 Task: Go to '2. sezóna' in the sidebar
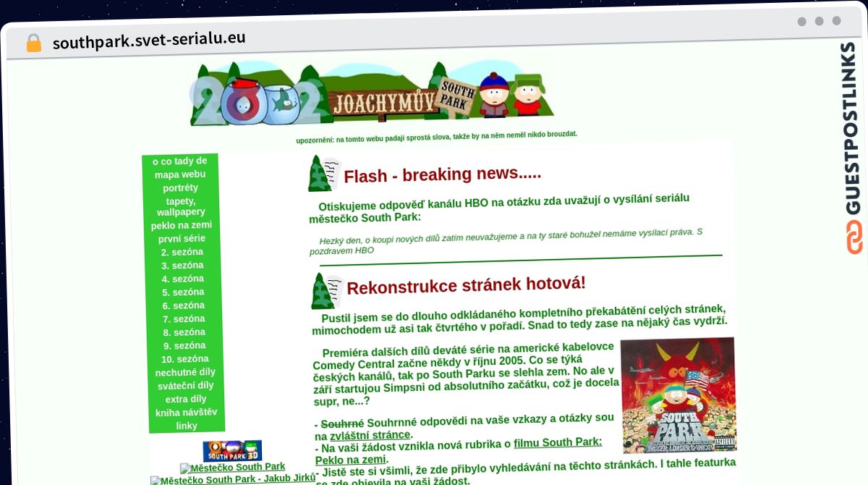(x=182, y=252)
